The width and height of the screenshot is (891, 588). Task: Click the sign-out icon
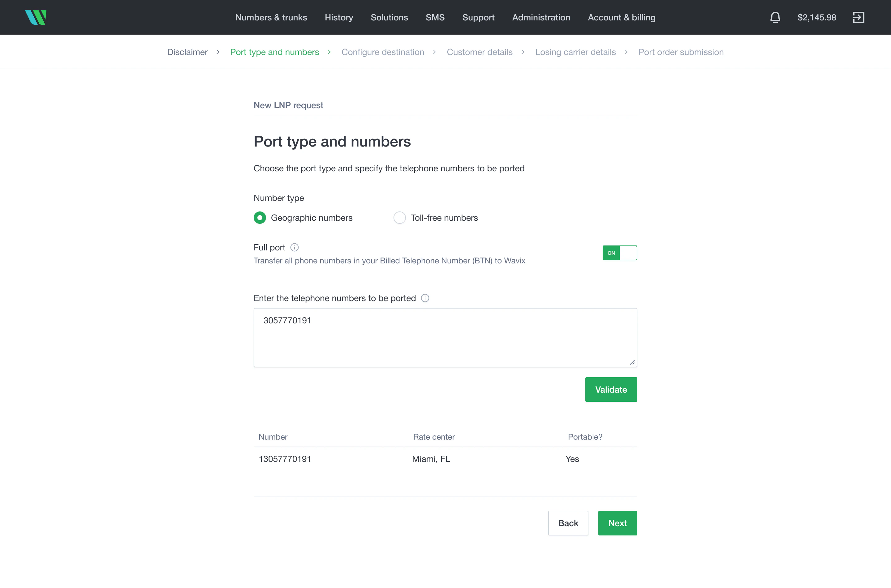point(859,17)
